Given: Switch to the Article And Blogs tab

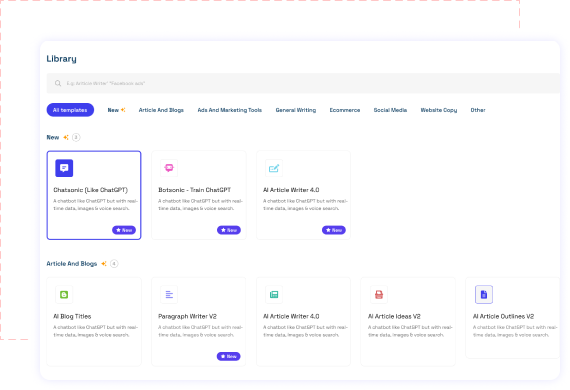Looking at the screenshot, I should click(x=161, y=110).
